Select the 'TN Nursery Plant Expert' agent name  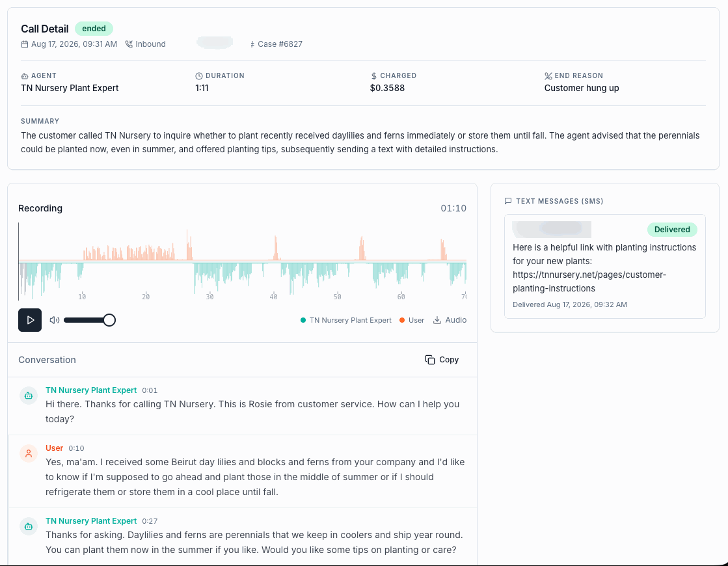pyautogui.click(x=70, y=88)
